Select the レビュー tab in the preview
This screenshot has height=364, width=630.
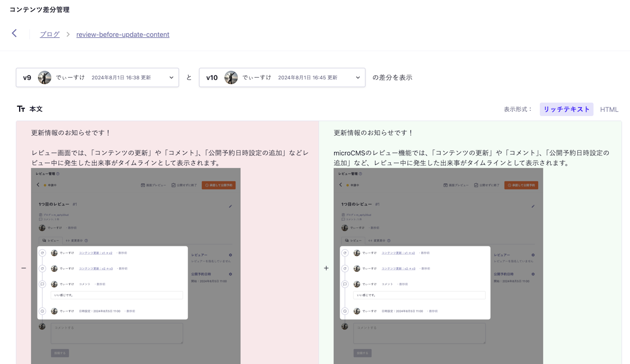point(51,240)
